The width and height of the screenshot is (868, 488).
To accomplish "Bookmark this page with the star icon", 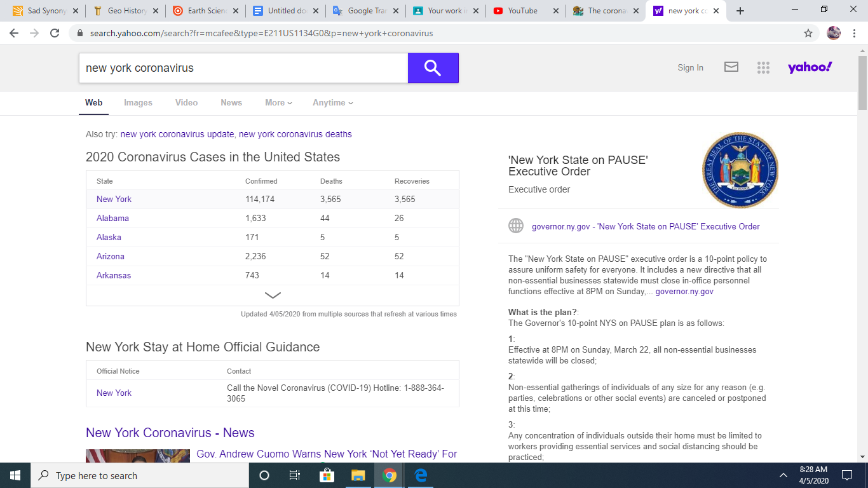I will pyautogui.click(x=808, y=33).
